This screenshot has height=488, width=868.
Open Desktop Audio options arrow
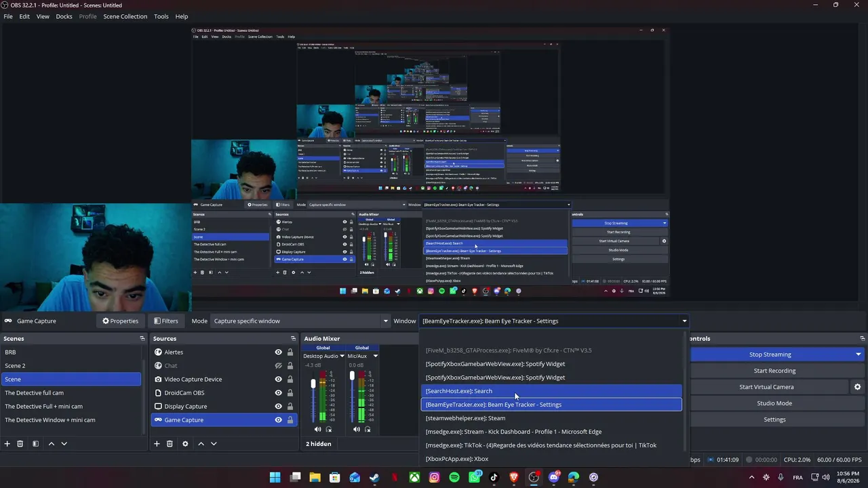pos(342,356)
